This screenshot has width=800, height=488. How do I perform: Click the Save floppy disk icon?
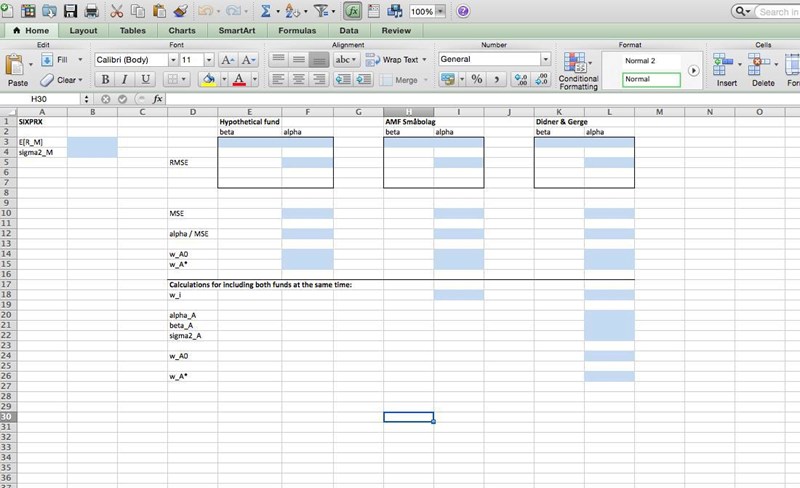pyautogui.click(x=70, y=11)
